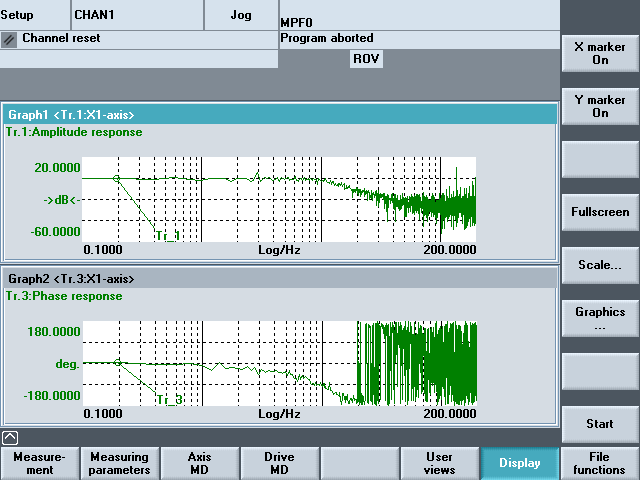Click Graph1's Log/Hz axis label
The height and width of the screenshot is (480, 640).
(x=279, y=250)
